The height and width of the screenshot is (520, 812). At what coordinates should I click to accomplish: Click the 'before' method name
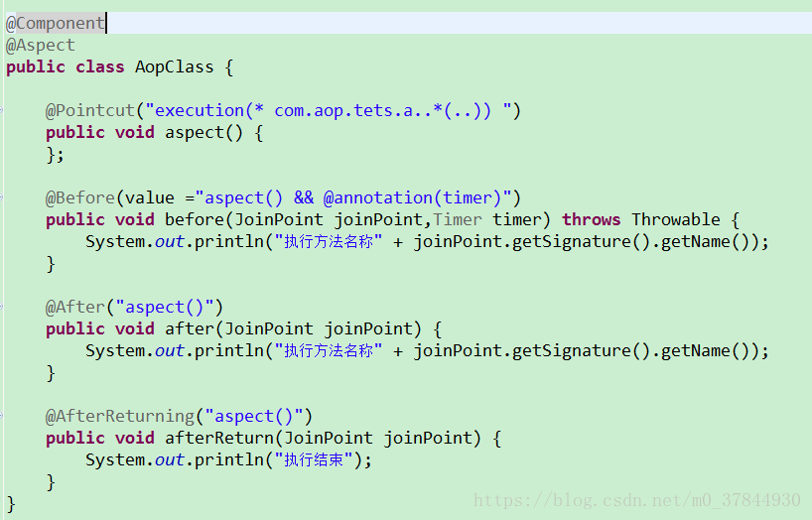pos(195,219)
